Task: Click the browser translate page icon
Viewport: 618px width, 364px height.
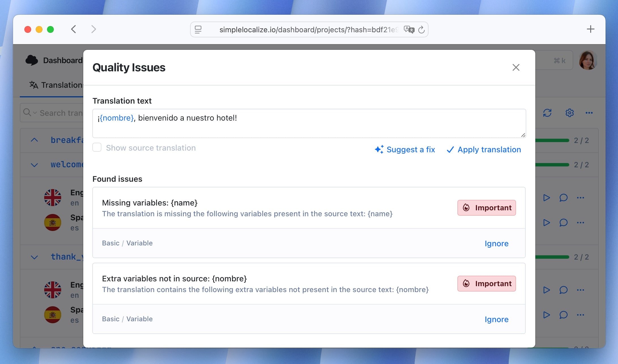Action: (409, 30)
